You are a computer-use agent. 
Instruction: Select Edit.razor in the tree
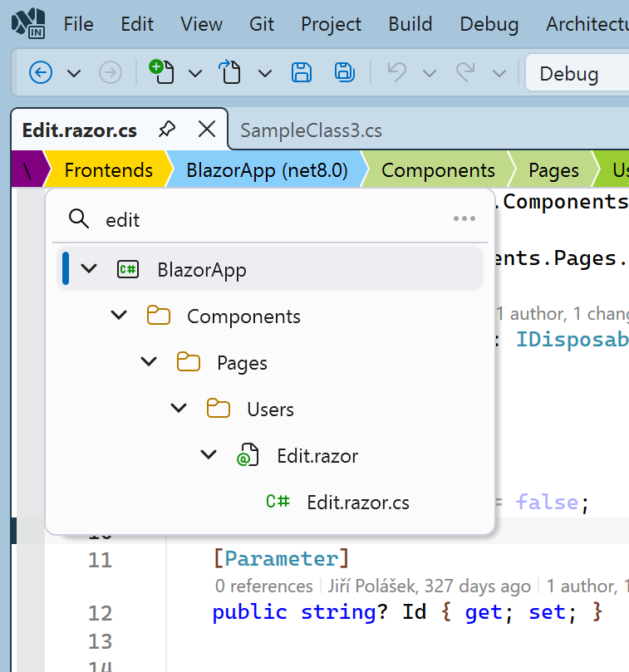click(x=317, y=455)
